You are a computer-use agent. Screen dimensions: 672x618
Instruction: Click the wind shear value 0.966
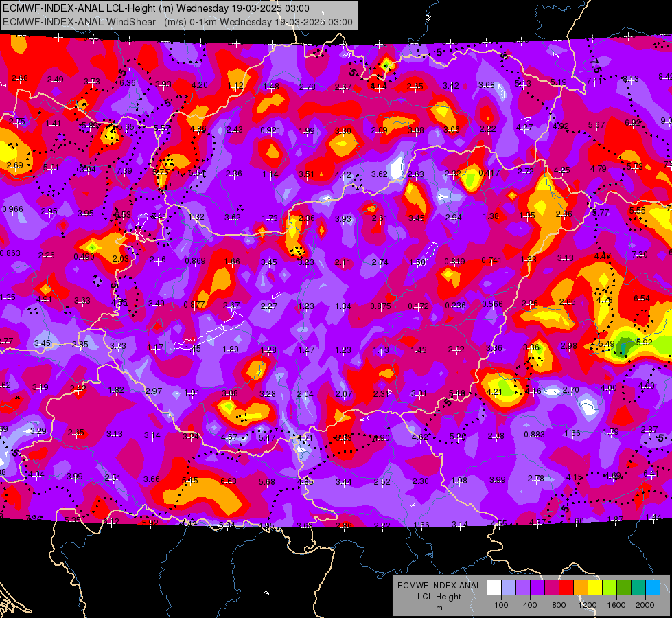[13, 209]
